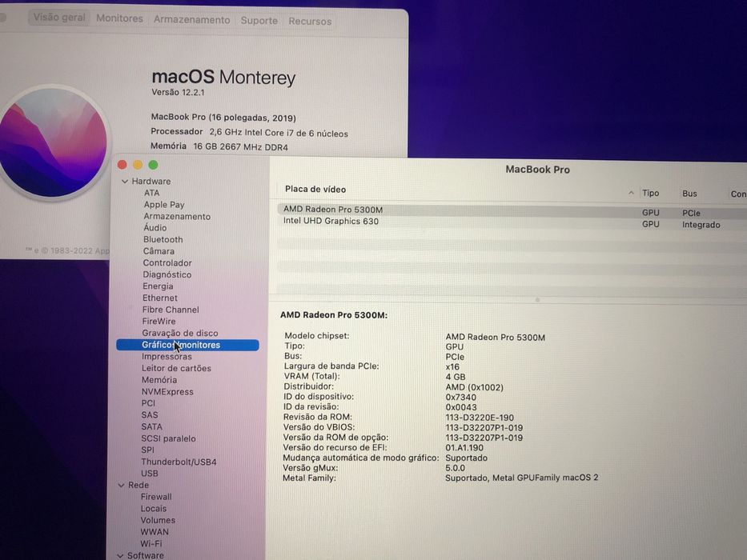747x560 pixels.
Task: Select Bluetooth in the sidebar
Action: [163, 239]
